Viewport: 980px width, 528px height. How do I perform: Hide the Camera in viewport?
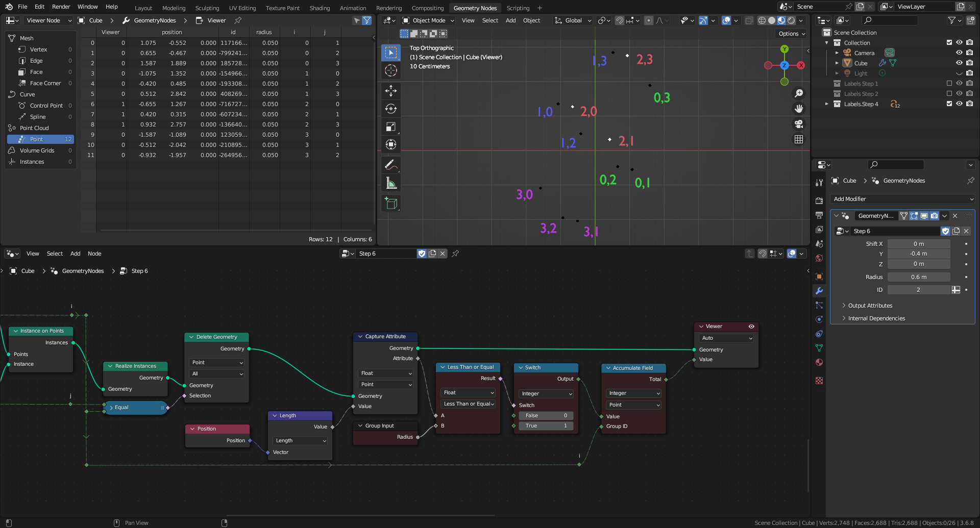[x=959, y=53]
